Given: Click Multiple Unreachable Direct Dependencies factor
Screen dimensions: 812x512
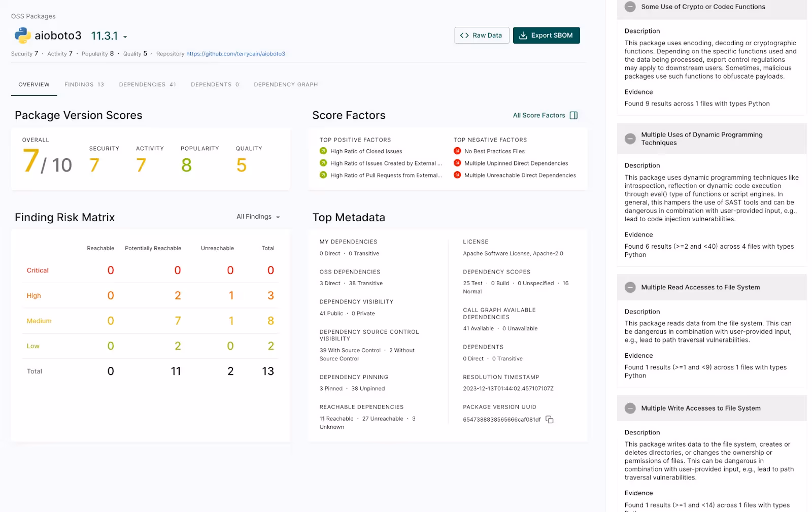Looking at the screenshot, I should [520, 176].
